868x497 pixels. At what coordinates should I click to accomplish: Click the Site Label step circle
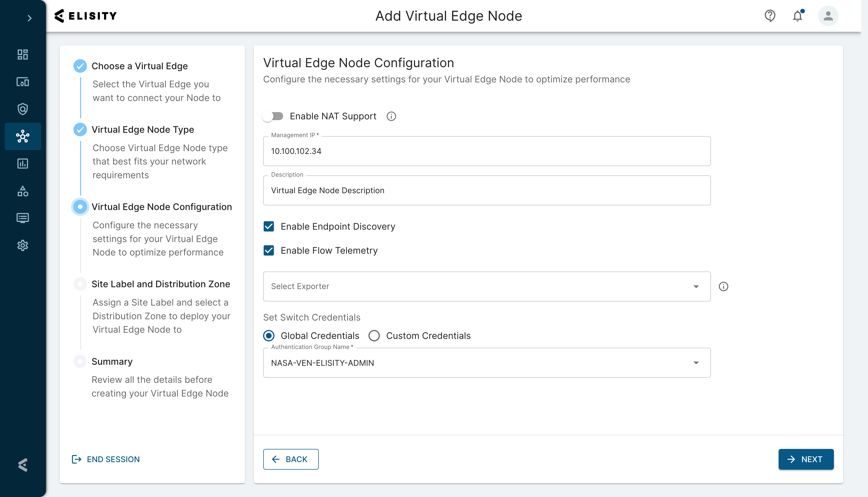tap(80, 284)
